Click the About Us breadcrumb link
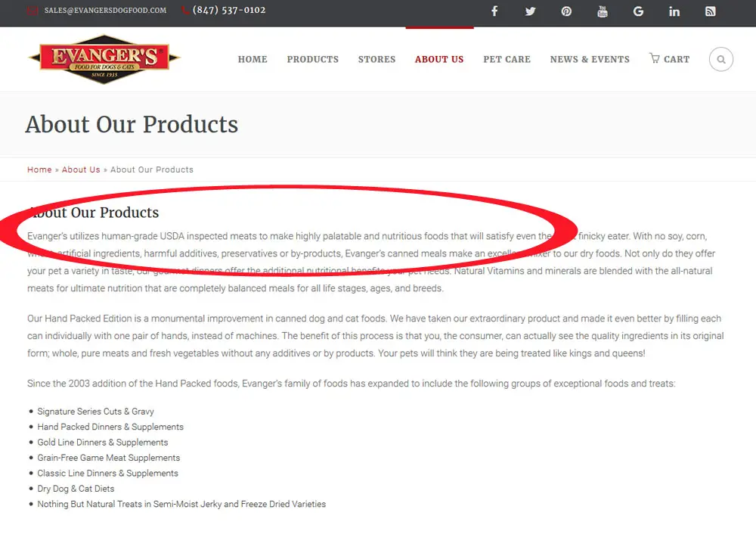 pos(81,169)
